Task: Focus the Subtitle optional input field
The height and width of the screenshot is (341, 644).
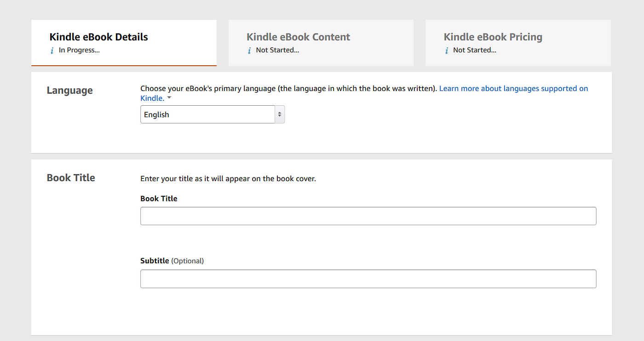Action: pos(368,279)
